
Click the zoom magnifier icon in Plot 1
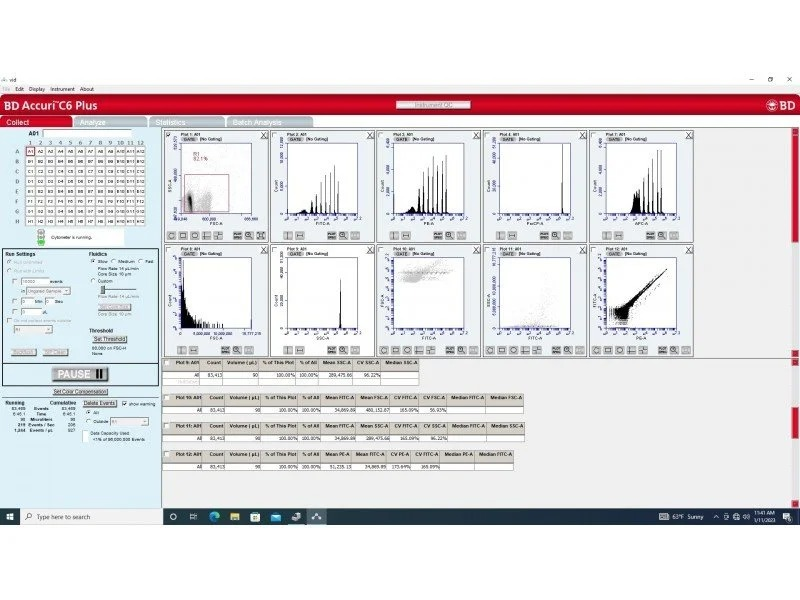coord(249,235)
